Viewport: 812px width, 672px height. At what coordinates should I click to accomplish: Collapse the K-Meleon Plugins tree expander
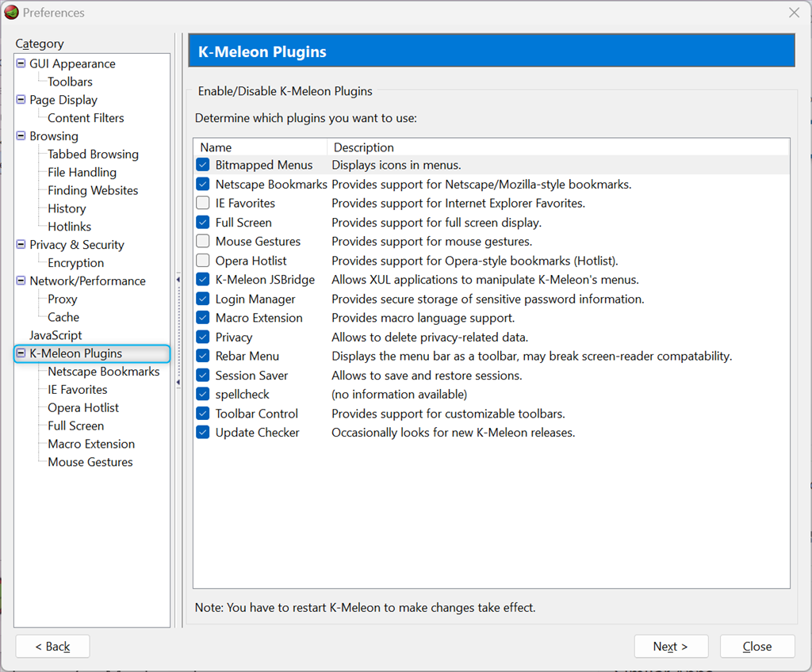click(21, 353)
